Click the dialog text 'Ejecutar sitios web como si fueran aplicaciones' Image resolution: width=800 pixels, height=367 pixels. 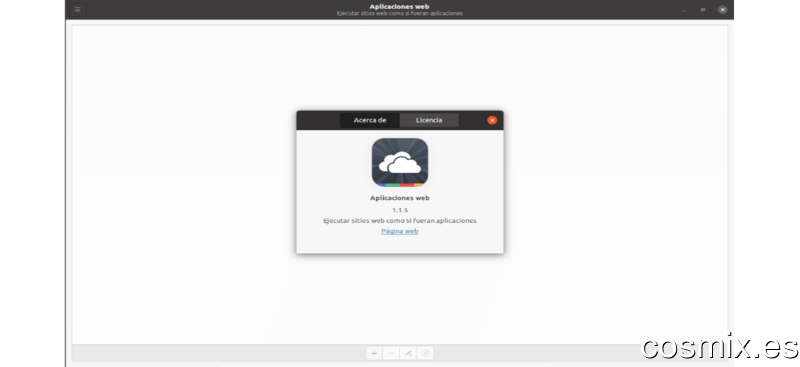(399, 221)
